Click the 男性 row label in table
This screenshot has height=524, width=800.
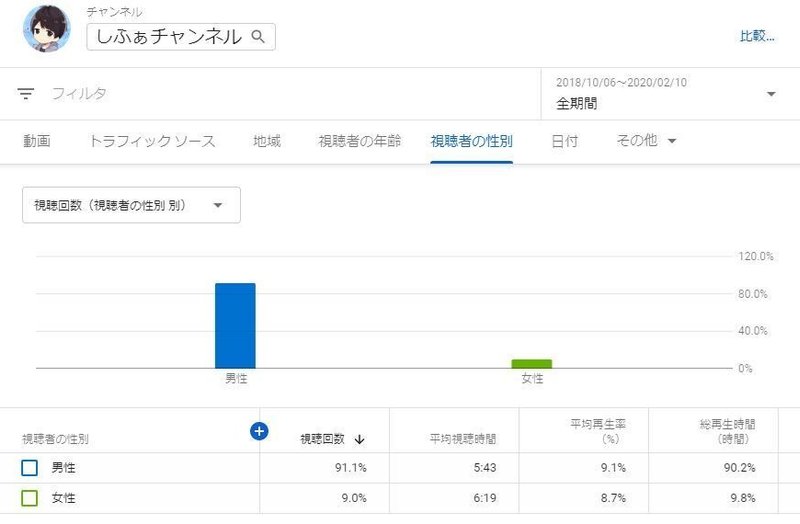tap(63, 468)
